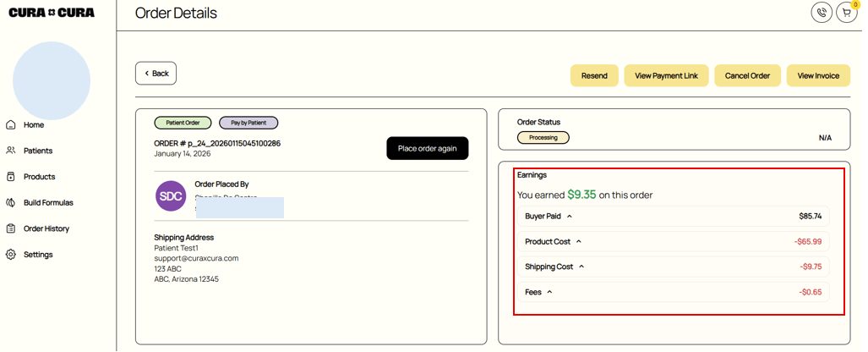Viewport: 868px width, 352px height.
Task: Click the Patients people icon
Action: click(x=11, y=151)
